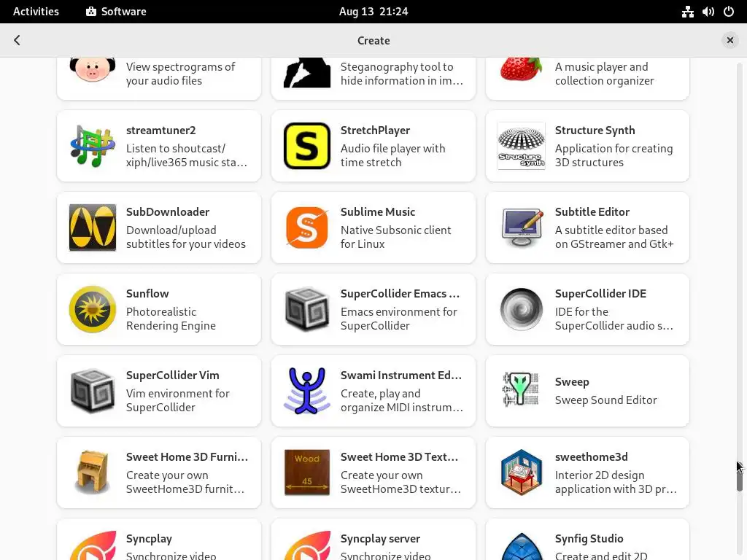747x560 pixels.
Task: Open the SuperCollider Vim title
Action: click(x=172, y=376)
